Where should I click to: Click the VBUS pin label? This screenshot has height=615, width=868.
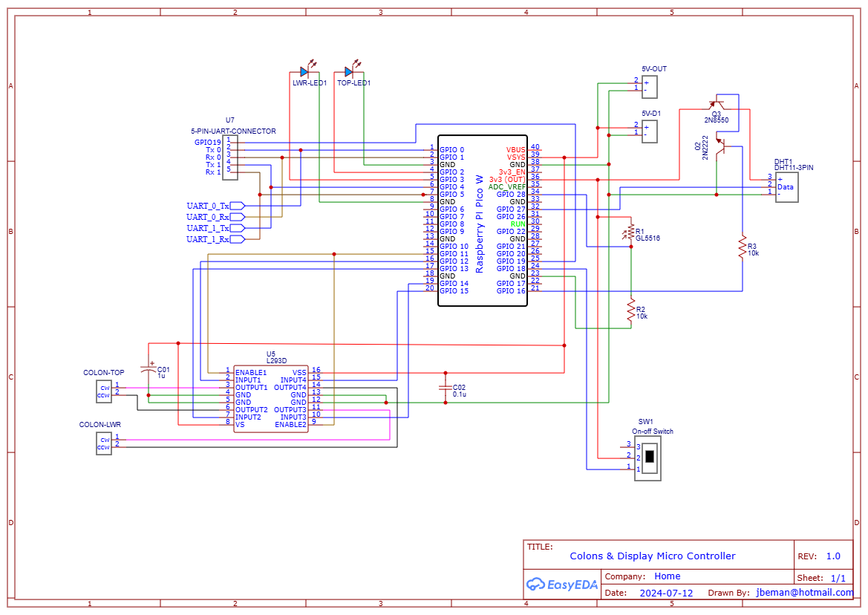[x=515, y=150]
